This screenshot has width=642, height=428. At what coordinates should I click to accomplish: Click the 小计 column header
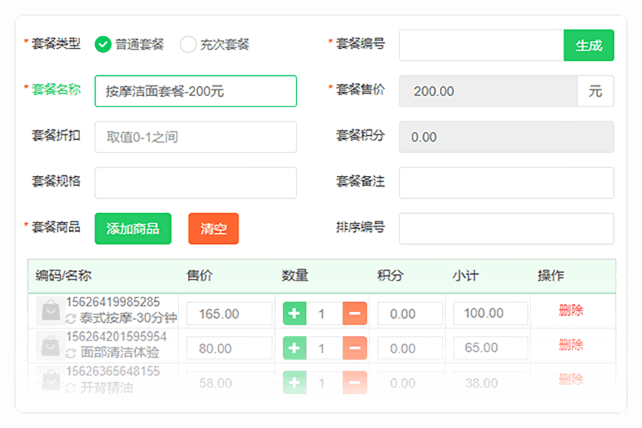tap(466, 275)
